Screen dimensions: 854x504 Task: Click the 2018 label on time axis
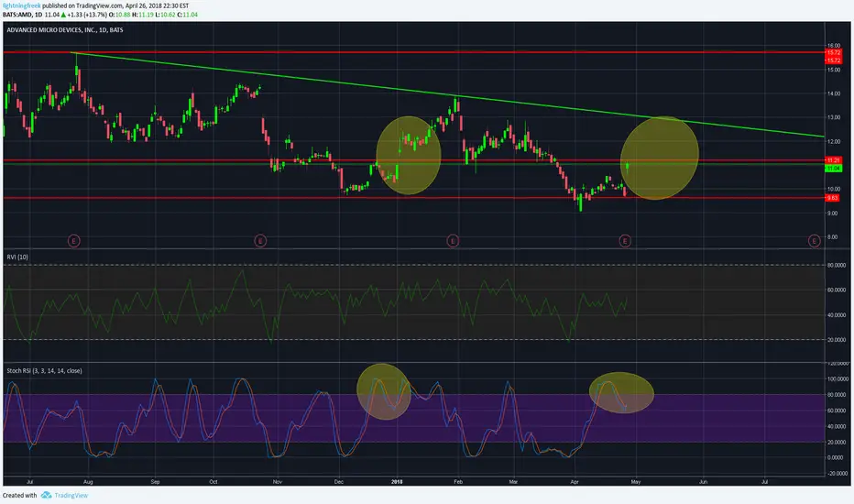coord(397,482)
